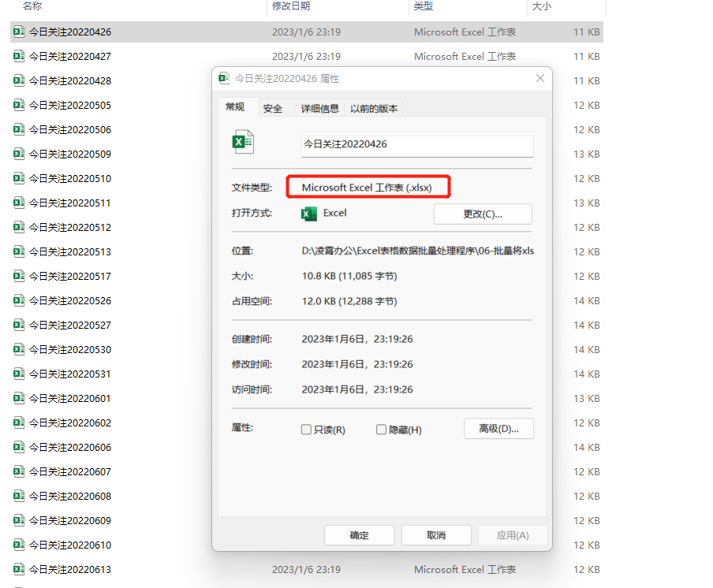This screenshot has height=588, width=713.
Task: Open the 以前的版本 tab
Action: point(374,109)
